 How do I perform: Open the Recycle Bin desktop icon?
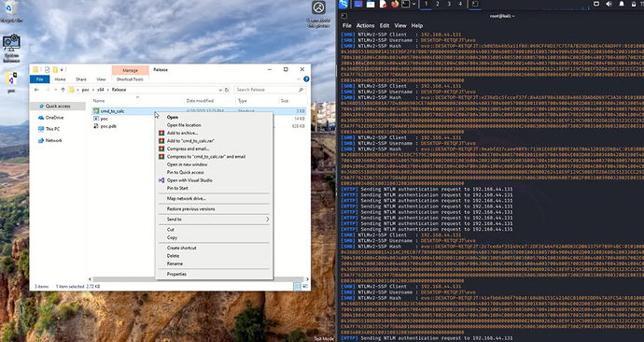pos(11,11)
